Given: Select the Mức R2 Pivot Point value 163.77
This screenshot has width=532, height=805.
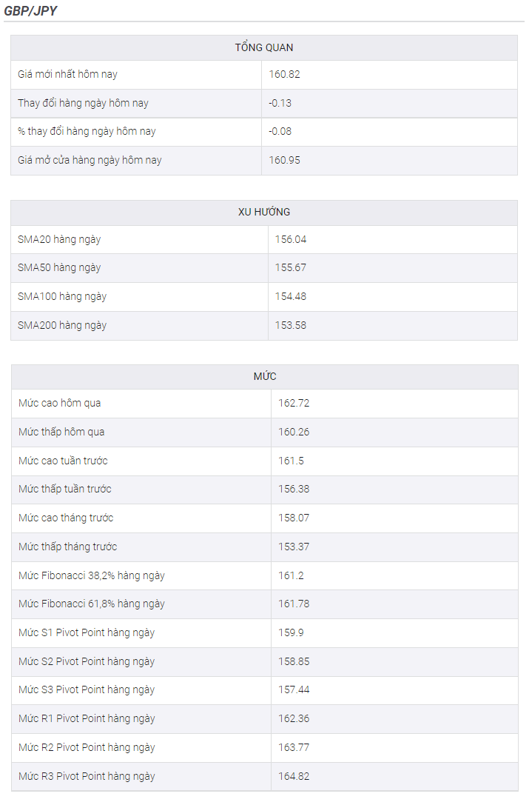Looking at the screenshot, I should click(294, 748).
